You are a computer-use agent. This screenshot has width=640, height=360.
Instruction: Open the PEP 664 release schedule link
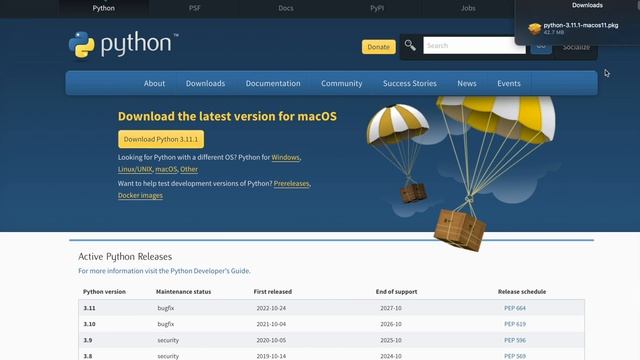tap(515, 308)
